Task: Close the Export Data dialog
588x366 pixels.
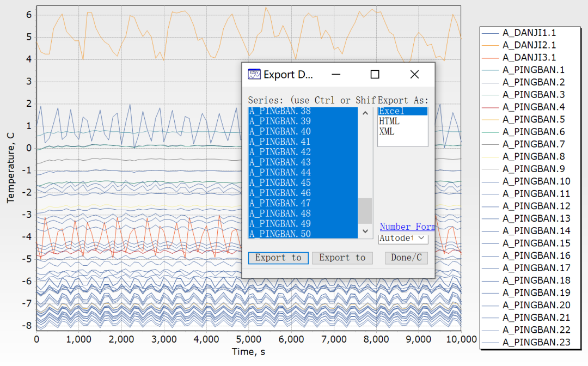Action: click(x=414, y=74)
